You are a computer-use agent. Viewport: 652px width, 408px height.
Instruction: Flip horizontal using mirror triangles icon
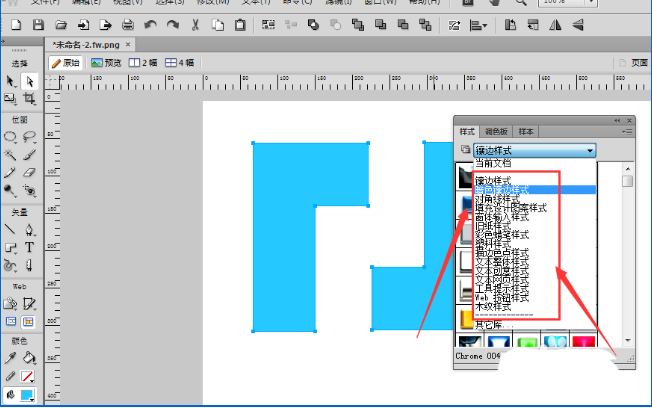pyautogui.click(x=555, y=25)
